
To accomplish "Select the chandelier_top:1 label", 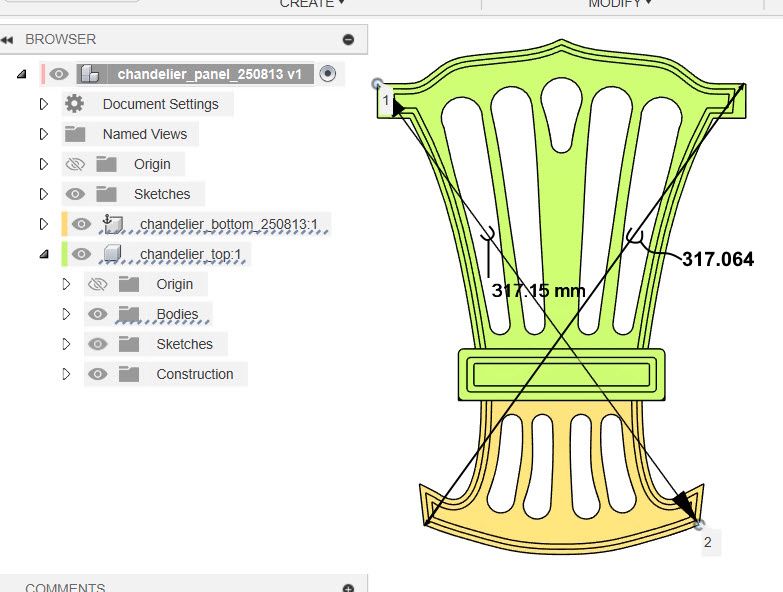I will (190, 254).
